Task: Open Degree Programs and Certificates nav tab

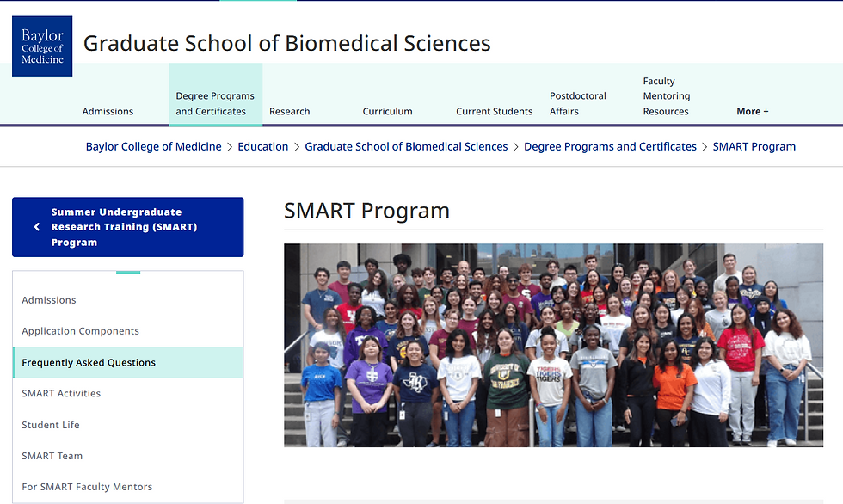Action: [x=216, y=95]
